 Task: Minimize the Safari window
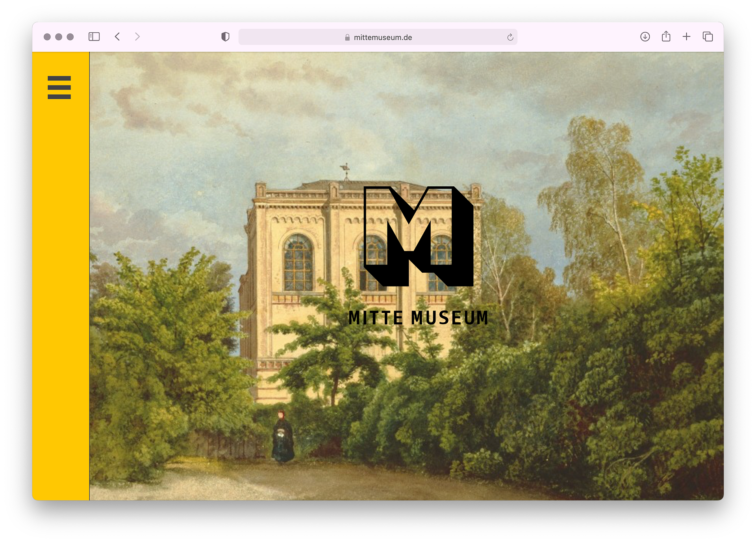59,37
